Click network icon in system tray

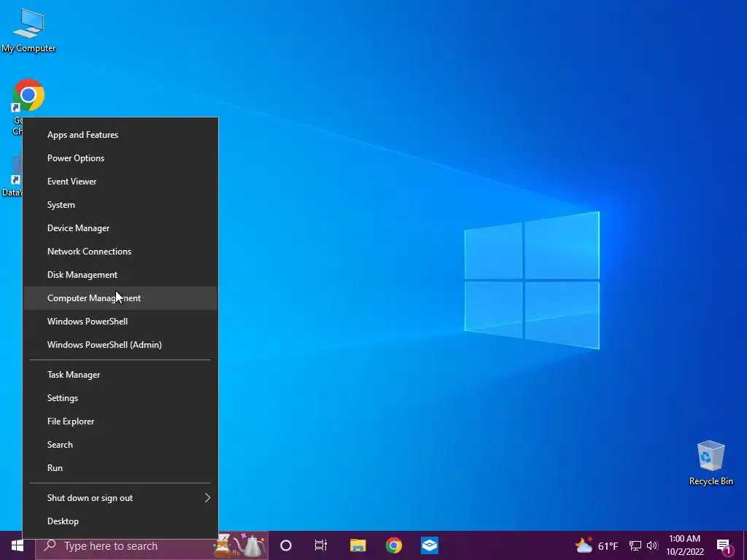635,545
